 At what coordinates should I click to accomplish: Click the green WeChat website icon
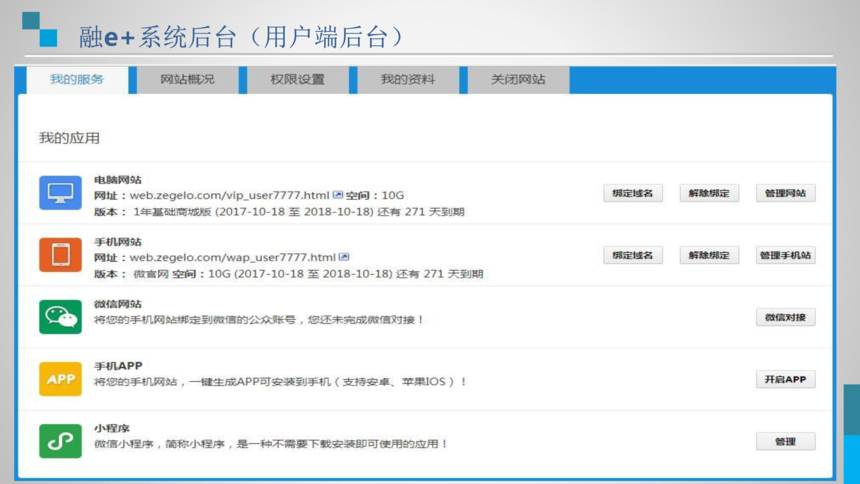60,317
